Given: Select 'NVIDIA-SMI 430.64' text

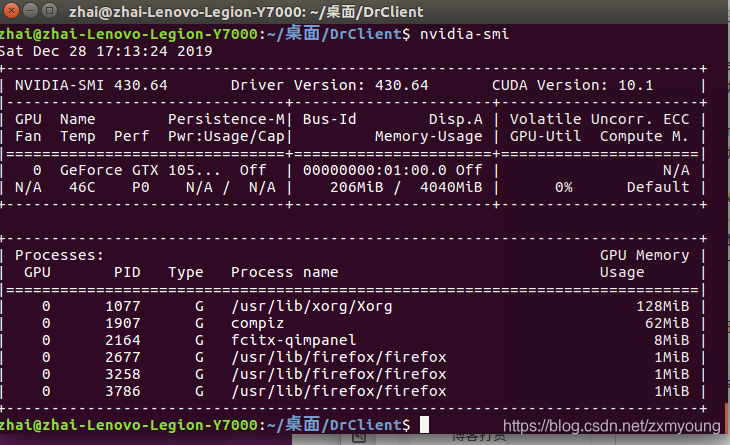Looking at the screenshot, I should pyautogui.click(x=91, y=85).
